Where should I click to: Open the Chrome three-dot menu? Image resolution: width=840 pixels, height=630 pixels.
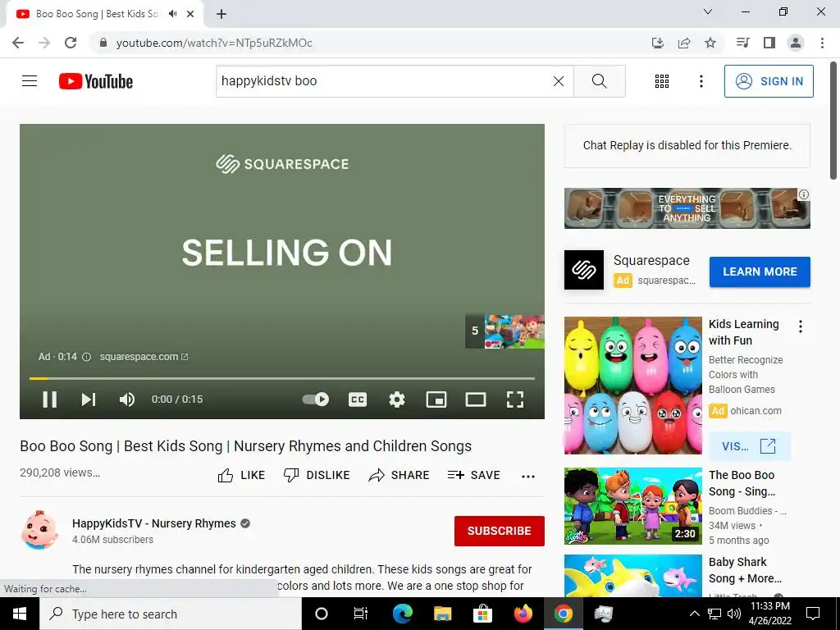pos(822,43)
